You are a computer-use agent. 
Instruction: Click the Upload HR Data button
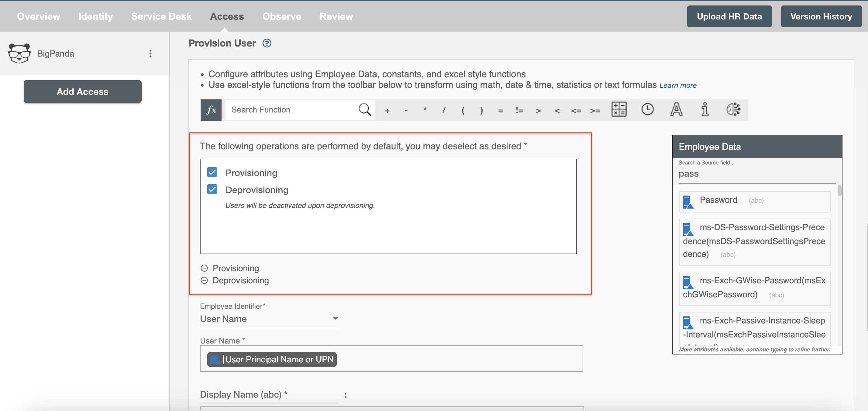(729, 16)
